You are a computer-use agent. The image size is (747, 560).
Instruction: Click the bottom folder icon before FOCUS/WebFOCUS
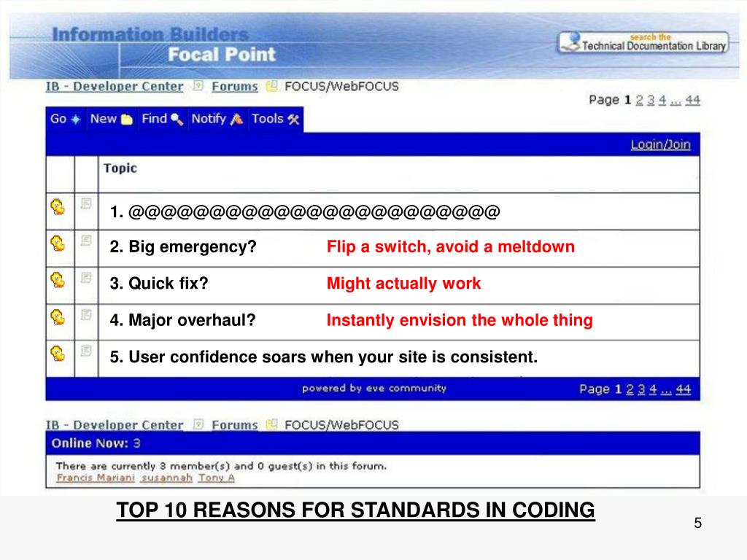click(271, 424)
